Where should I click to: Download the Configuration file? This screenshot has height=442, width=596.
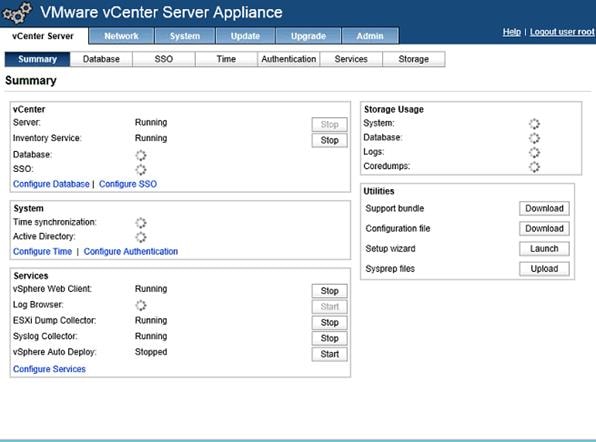click(x=544, y=228)
